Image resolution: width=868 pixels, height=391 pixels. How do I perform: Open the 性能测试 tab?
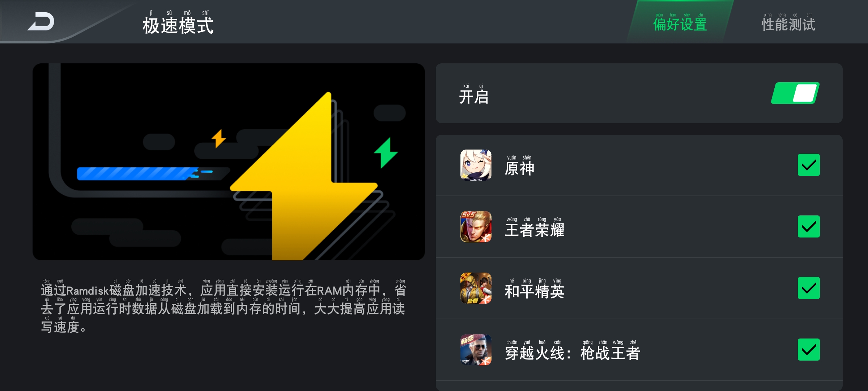tap(788, 22)
